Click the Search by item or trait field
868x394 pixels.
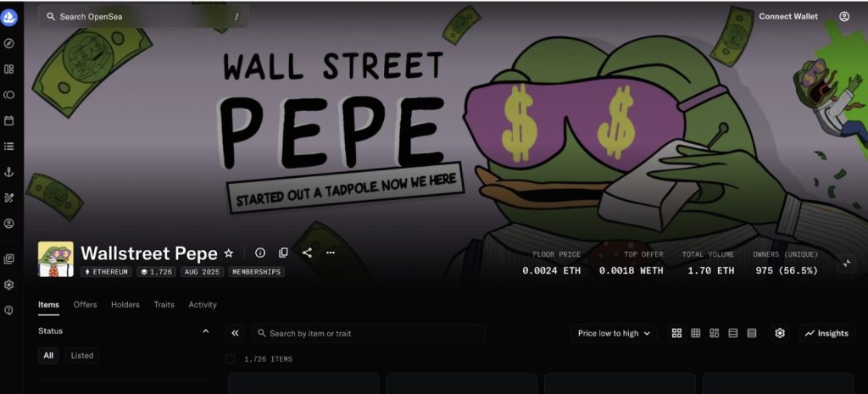click(x=368, y=333)
